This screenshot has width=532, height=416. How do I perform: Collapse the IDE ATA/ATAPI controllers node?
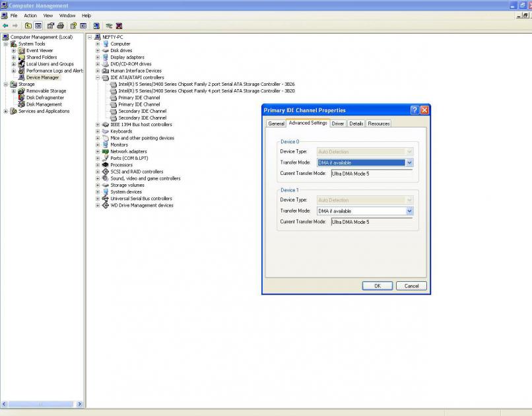[98, 77]
